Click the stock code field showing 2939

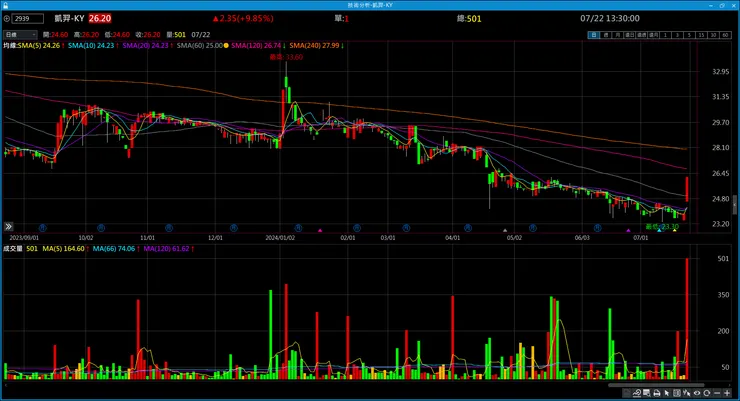28,19
